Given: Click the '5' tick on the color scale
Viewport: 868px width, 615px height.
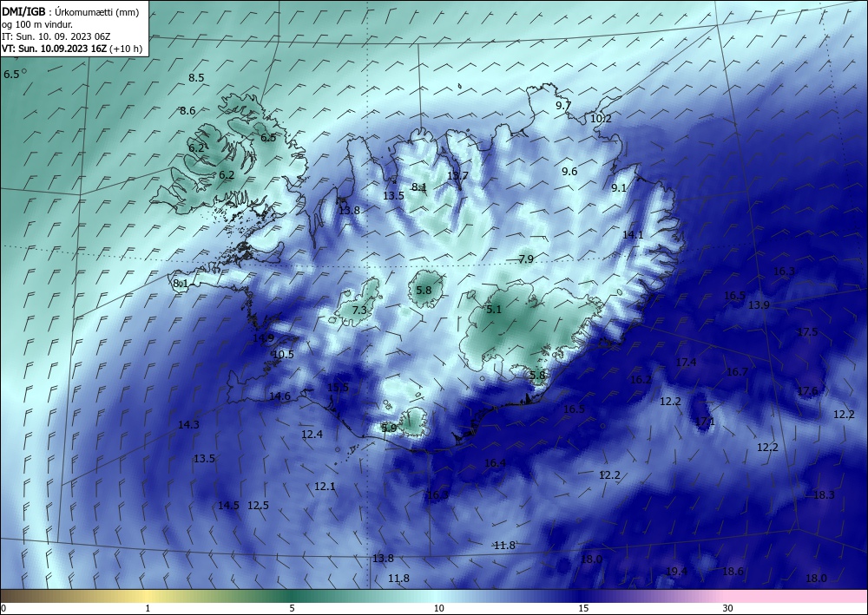Looking at the screenshot, I should [x=292, y=609].
